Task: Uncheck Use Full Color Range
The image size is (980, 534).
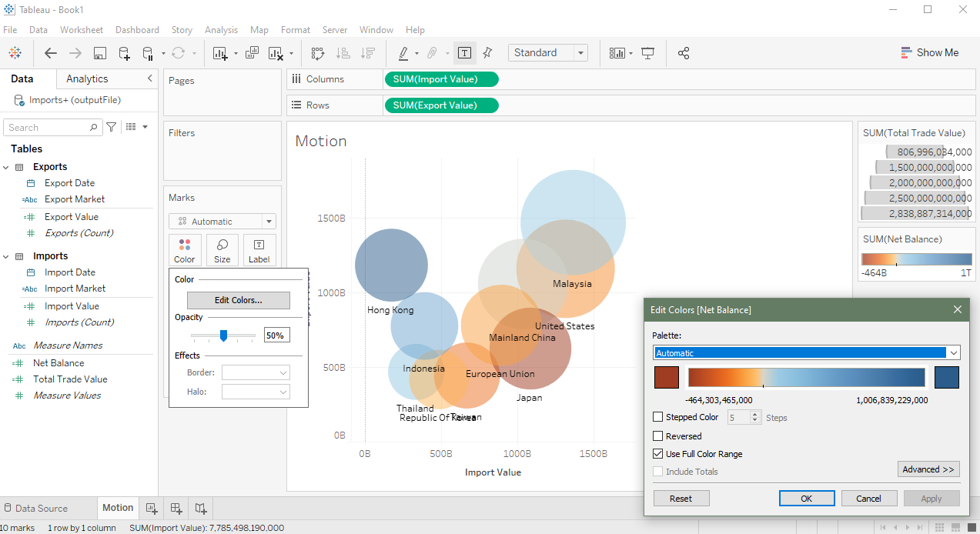Action: [x=658, y=454]
